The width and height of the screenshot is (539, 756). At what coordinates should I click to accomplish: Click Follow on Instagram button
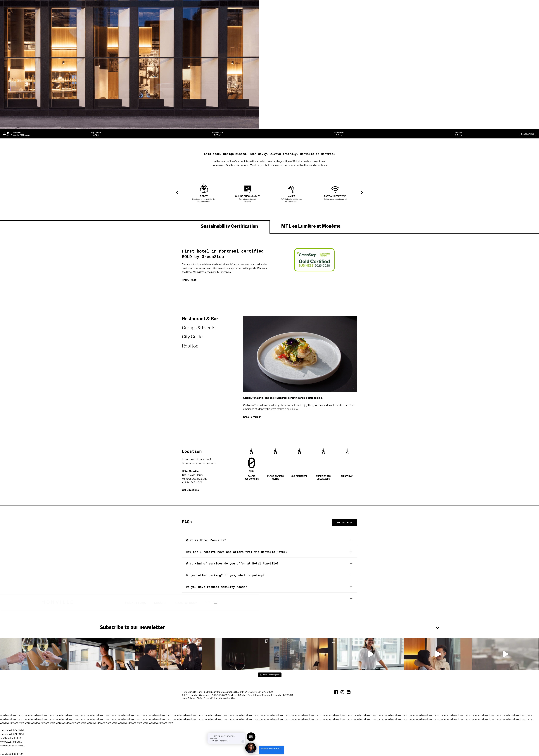click(270, 675)
